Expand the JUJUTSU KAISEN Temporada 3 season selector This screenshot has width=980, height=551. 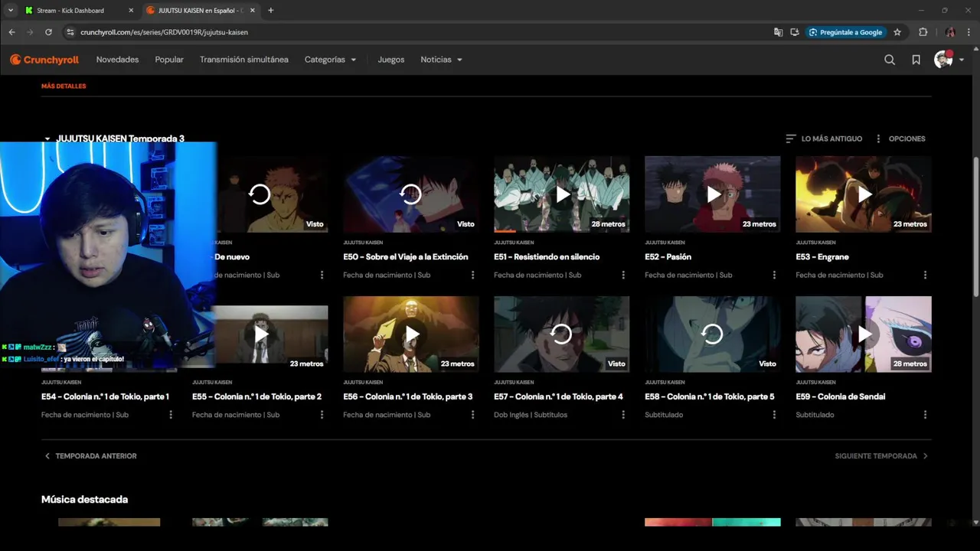click(x=113, y=139)
